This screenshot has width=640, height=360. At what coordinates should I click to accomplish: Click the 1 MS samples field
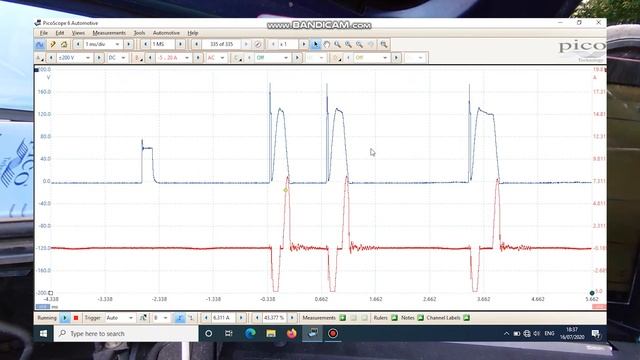click(163, 44)
